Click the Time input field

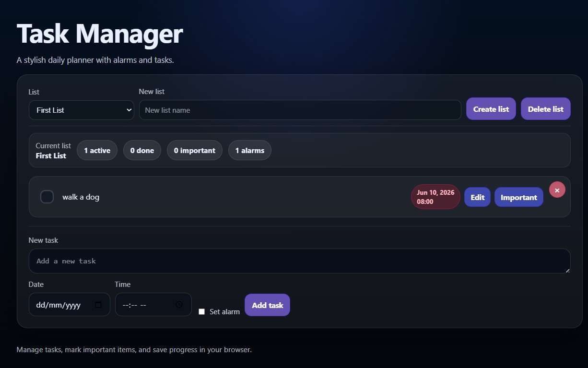153,305
